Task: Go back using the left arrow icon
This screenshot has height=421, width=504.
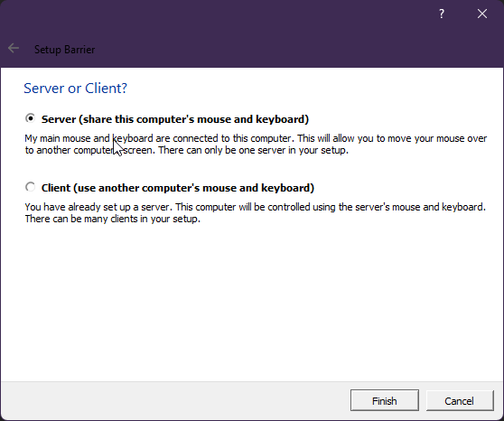Action: coord(14,49)
